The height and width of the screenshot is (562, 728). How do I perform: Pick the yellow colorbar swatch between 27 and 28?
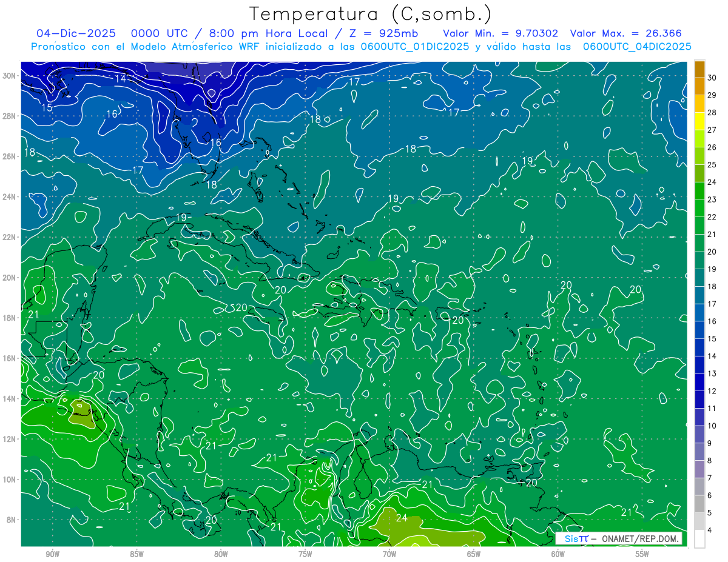pyautogui.click(x=699, y=121)
